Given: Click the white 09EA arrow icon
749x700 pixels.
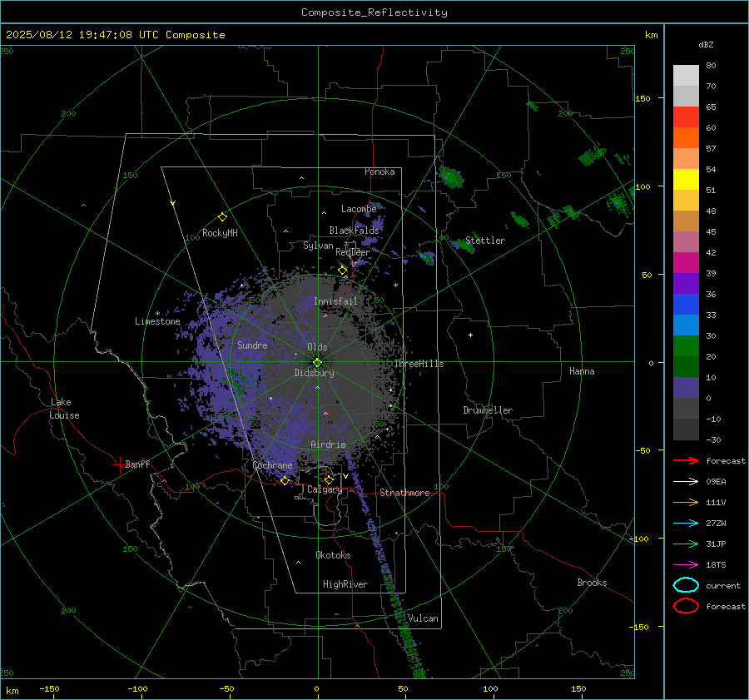Looking at the screenshot, I should (x=686, y=482).
